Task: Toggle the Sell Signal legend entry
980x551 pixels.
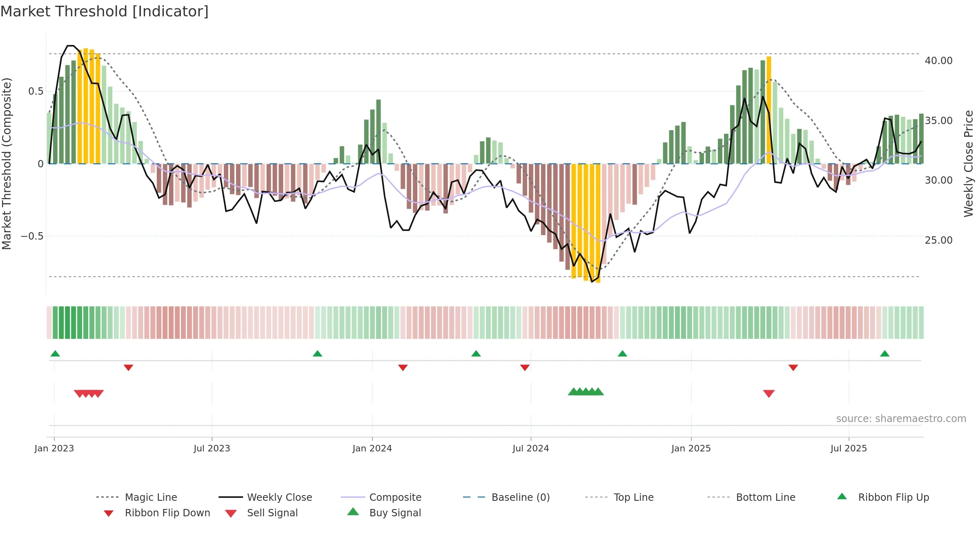Action: click(261, 513)
